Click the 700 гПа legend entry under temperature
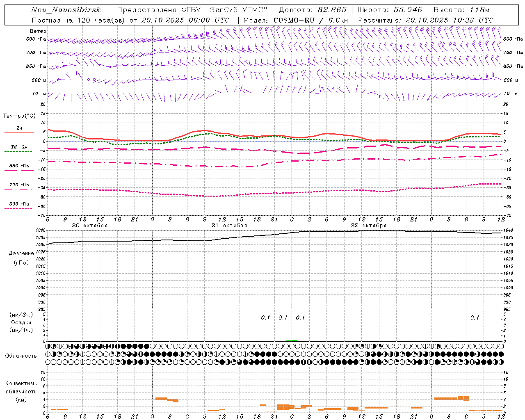Viewport: 525px width, 420px height. point(19,185)
